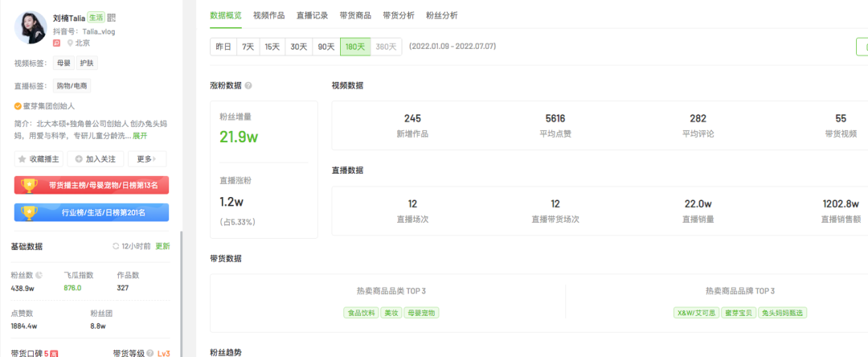Click the 食品饮料 category tag
Screen dimensions: 868x357
pos(361,313)
